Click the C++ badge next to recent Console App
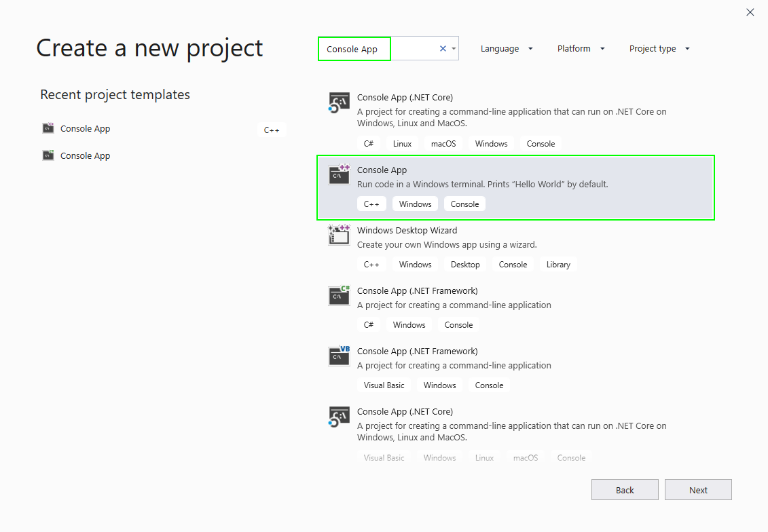768x532 pixels. [x=272, y=130]
